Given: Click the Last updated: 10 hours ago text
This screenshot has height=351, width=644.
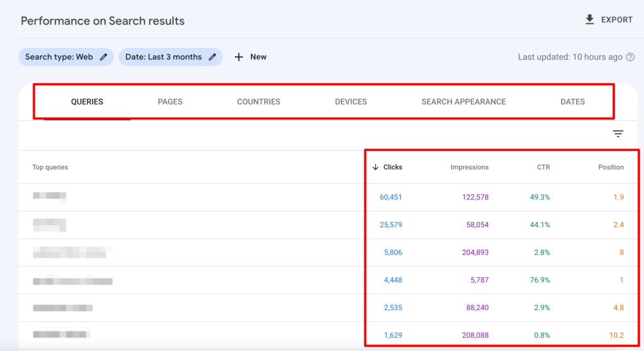Looking at the screenshot, I should 570,57.
